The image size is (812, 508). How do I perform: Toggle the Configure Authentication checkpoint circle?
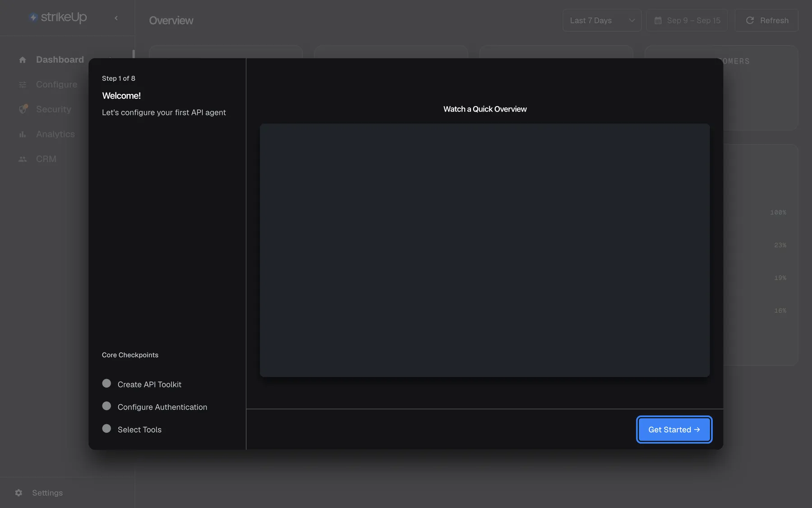click(106, 406)
